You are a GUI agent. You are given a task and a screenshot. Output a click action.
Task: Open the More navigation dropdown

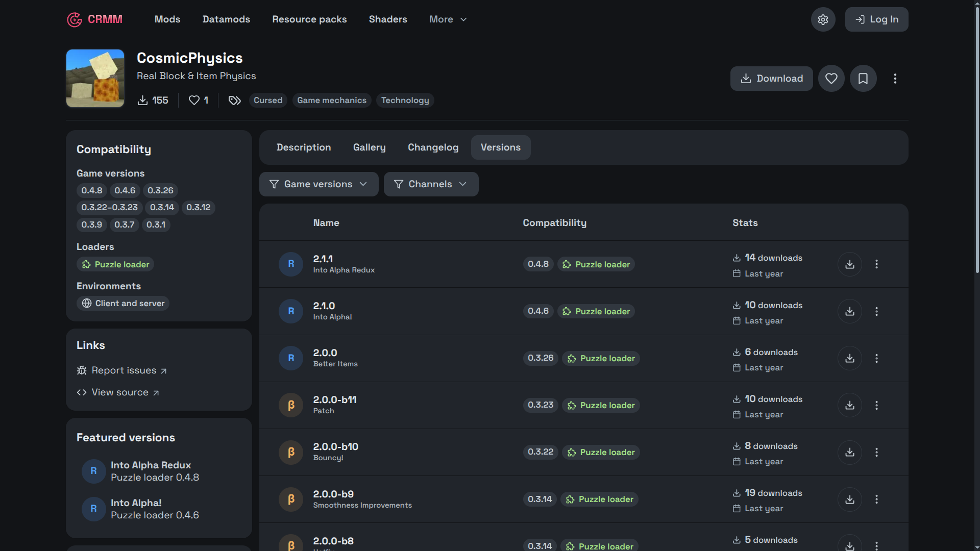(x=448, y=19)
